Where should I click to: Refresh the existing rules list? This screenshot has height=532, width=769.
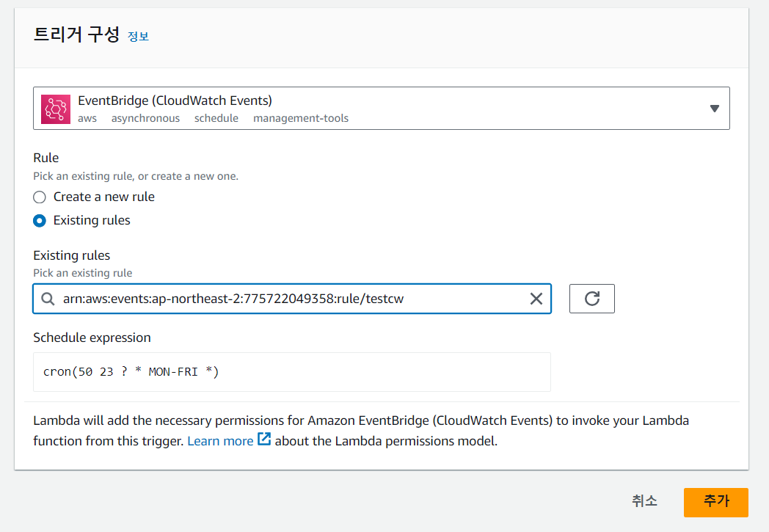(x=591, y=298)
